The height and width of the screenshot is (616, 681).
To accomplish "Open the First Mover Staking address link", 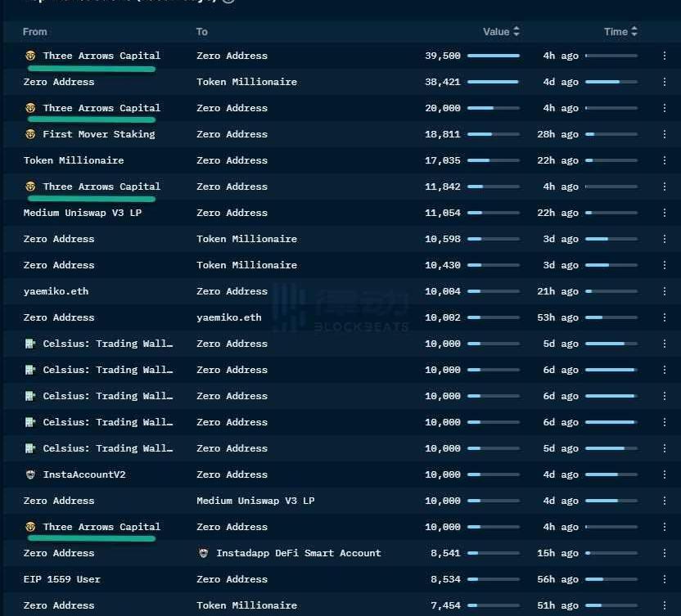I will pos(98,134).
